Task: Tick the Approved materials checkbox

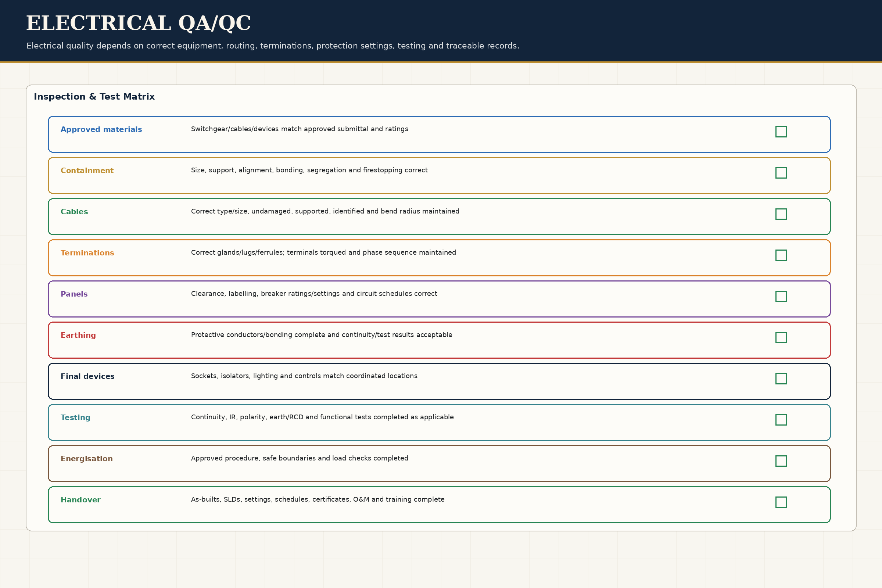Action: pyautogui.click(x=781, y=132)
